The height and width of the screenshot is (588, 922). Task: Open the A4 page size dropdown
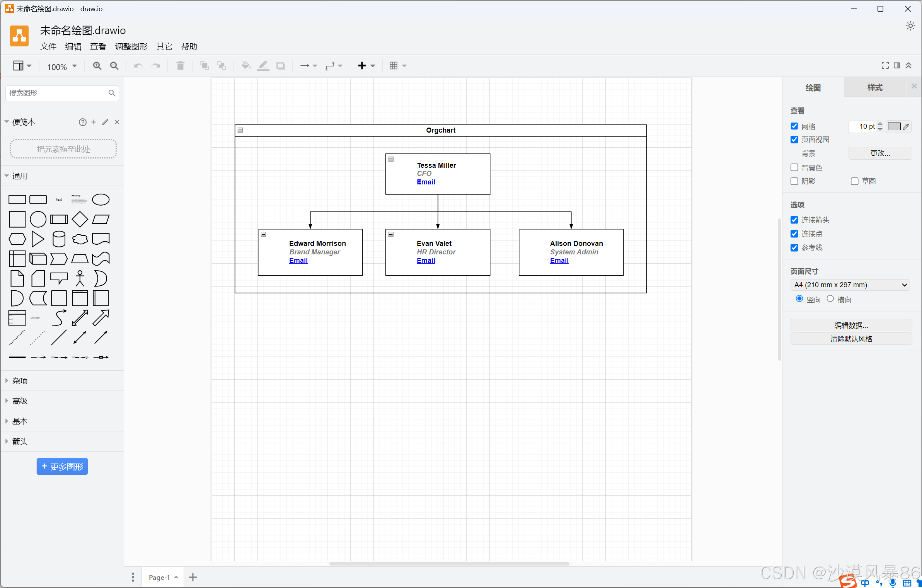pos(850,285)
